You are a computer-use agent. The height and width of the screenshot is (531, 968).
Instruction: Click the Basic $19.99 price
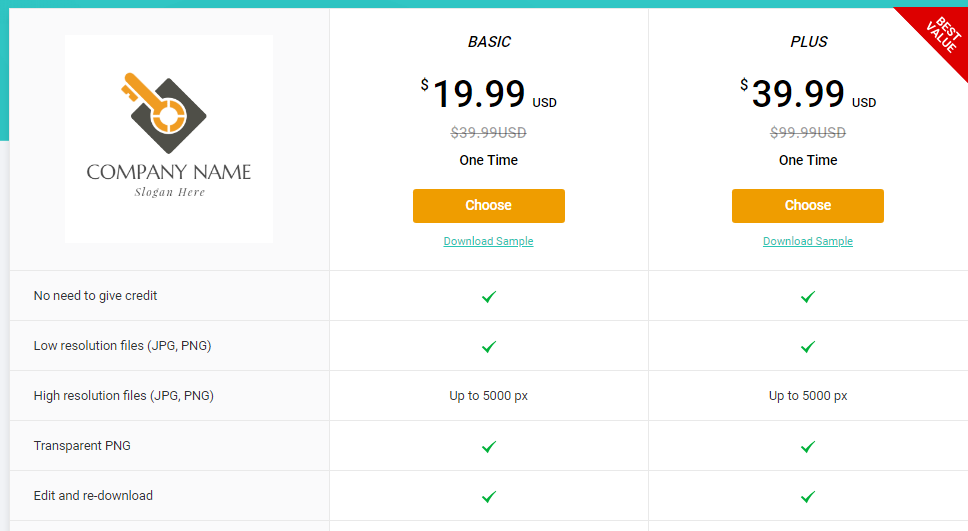coord(479,94)
